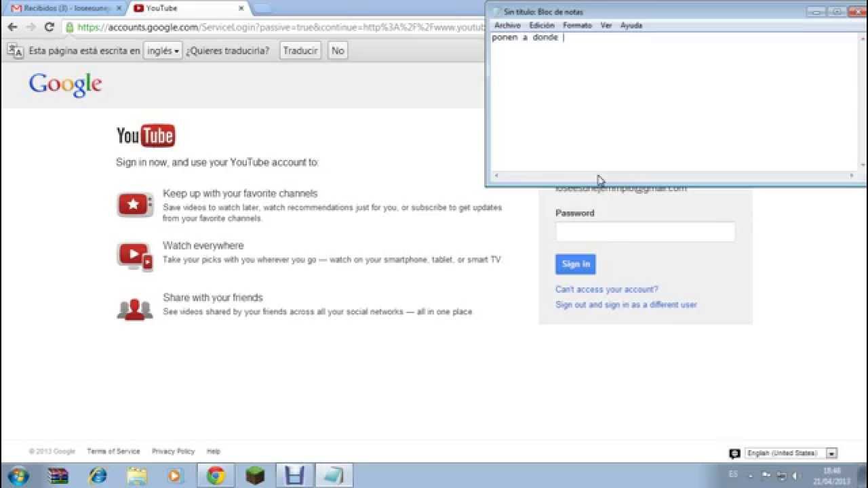Click the Share with friends people icon
This screenshot has height=488, width=868.
pos(135,309)
